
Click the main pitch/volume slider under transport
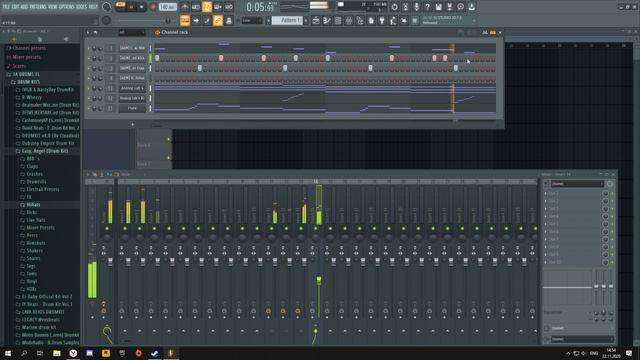click(144, 20)
